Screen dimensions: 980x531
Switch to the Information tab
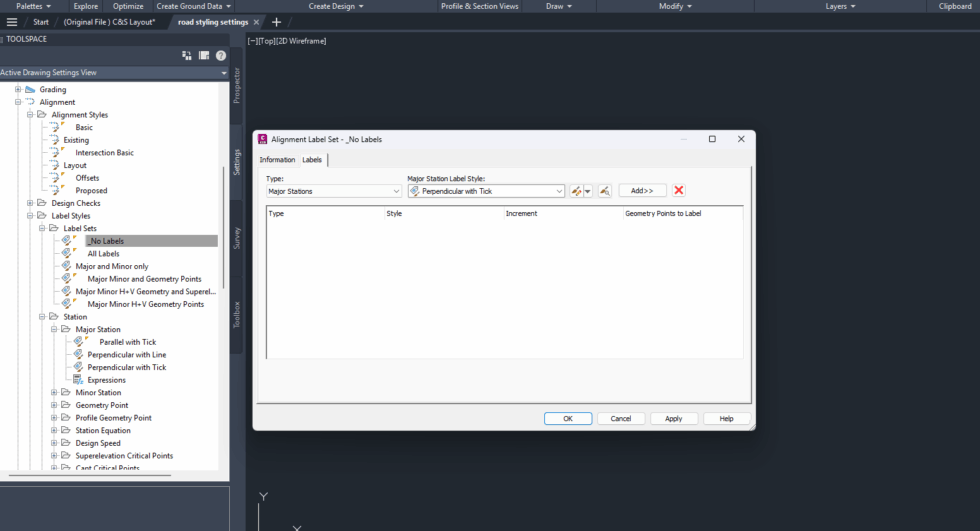(x=277, y=160)
